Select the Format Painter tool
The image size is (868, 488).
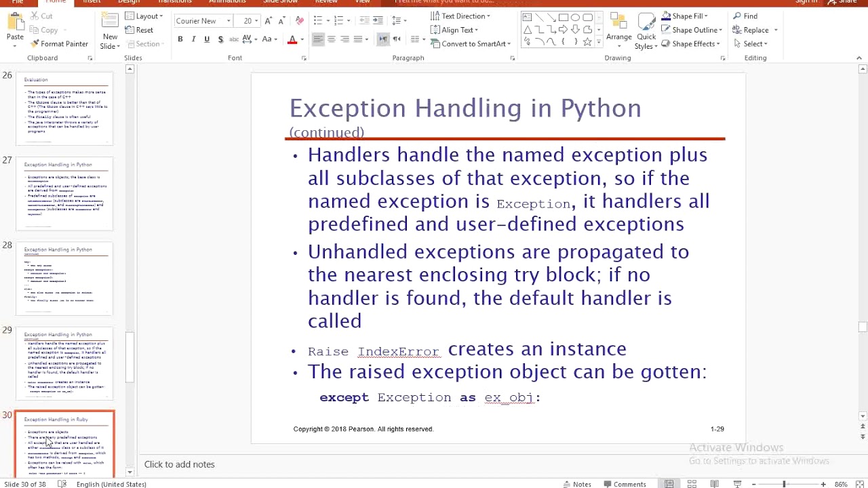coord(59,43)
